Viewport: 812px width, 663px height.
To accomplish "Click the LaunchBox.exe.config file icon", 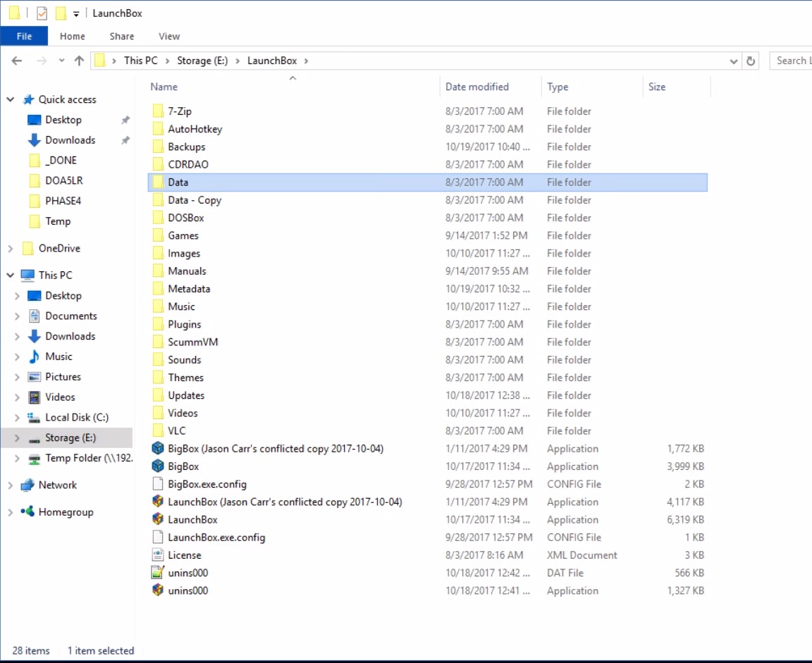I will point(158,537).
